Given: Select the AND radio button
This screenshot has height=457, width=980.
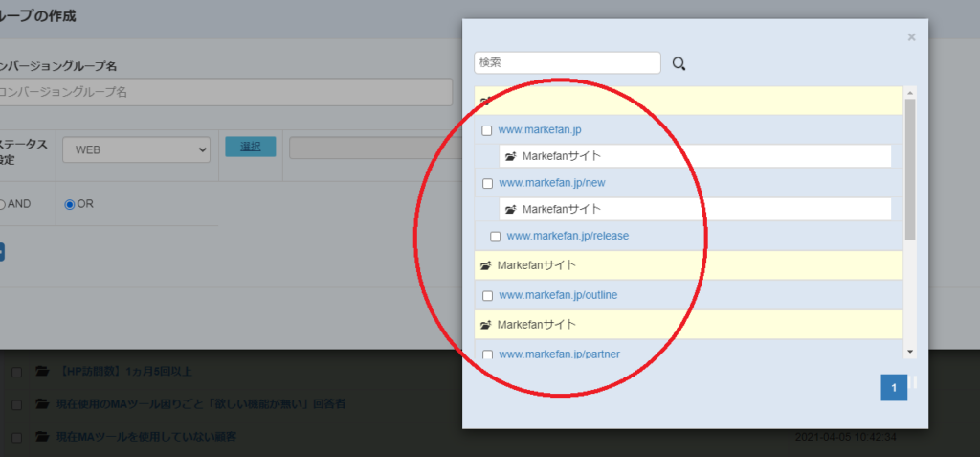Looking at the screenshot, I should [2, 204].
